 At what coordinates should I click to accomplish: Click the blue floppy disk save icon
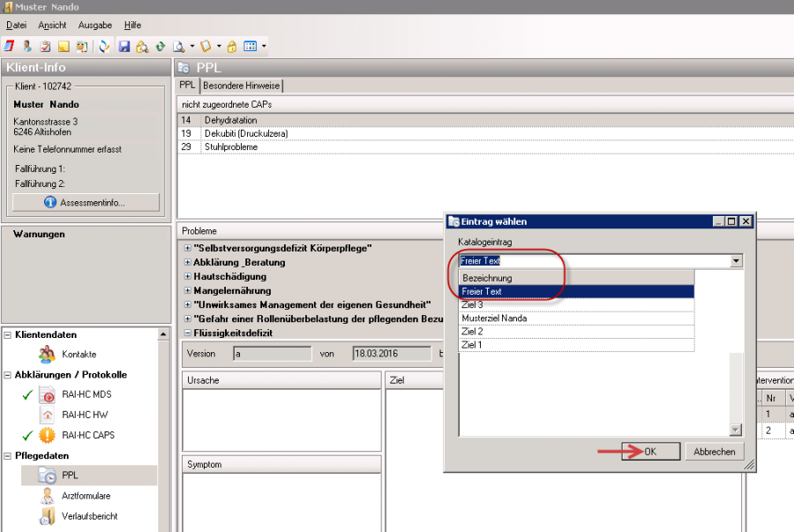tap(124, 46)
